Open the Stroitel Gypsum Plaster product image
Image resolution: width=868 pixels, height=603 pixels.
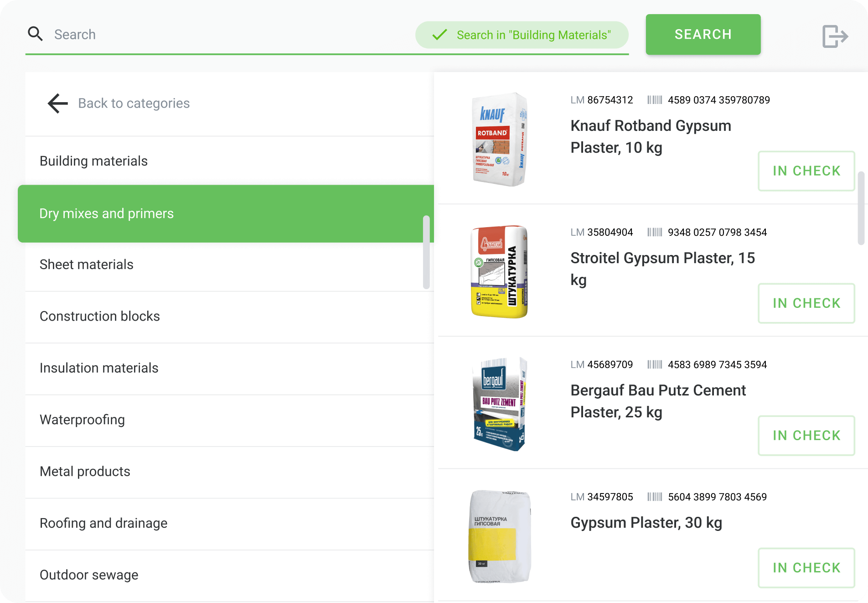[500, 271]
